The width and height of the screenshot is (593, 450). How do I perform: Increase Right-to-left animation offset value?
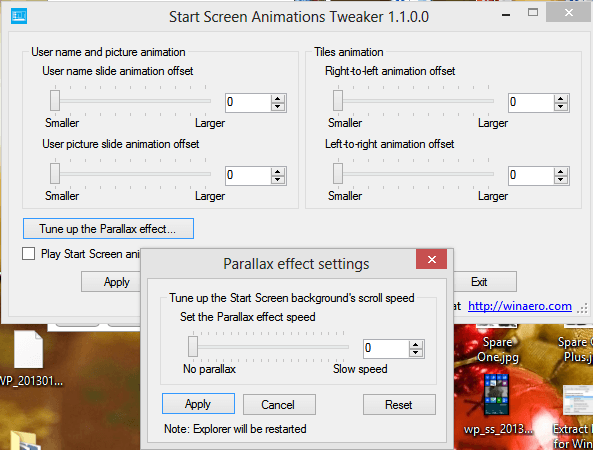click(x=560, y=99)
